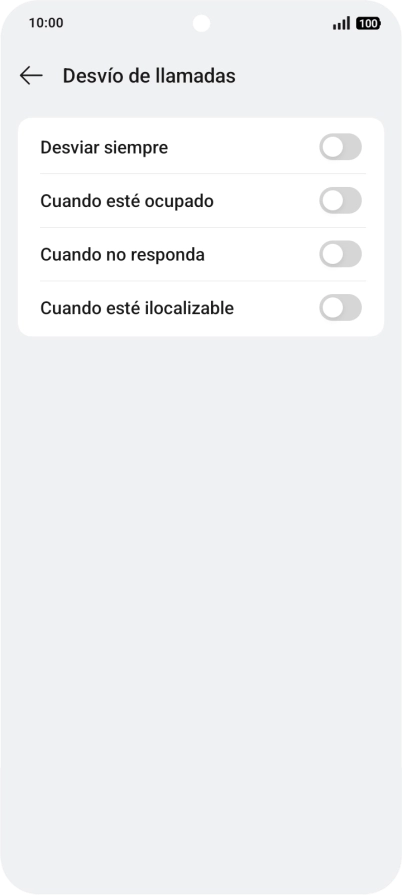
Task: Select the Cuando esté ocupado text entry
Action: (127, 201)
